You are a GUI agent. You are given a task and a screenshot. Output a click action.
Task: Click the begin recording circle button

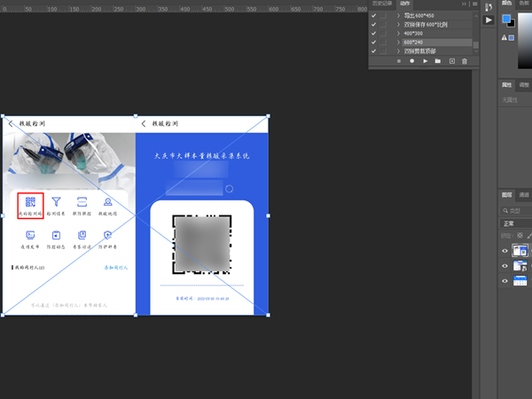point(412,61)
